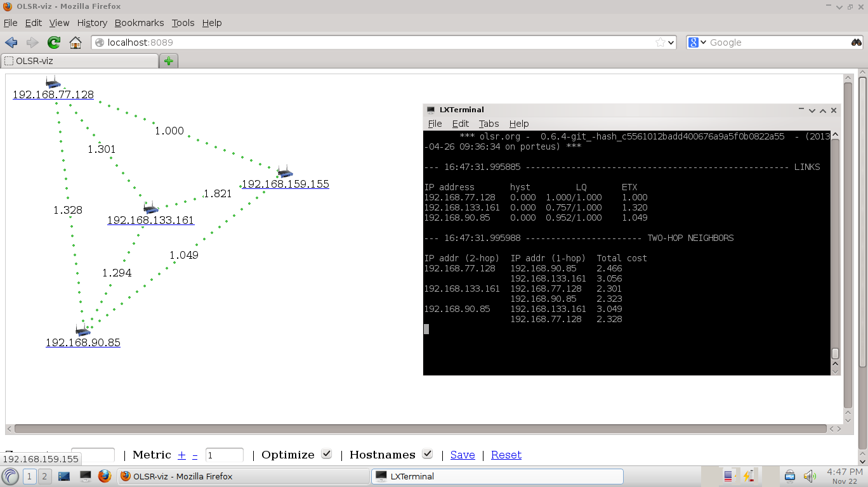The width and height of the screenshot is (868, 487).
Task: Open Firefox Edit menu
Action: pos(34,23)
